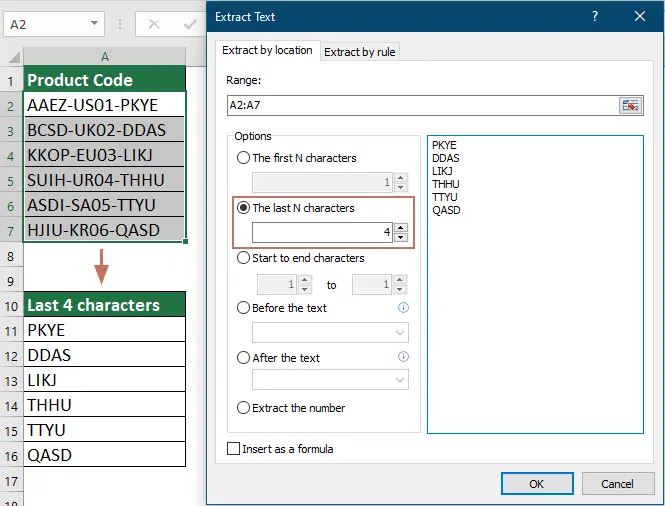This screenshot has width=665, height=506.
Task: Click worksheet cell PKYE in row 11
Action: (105, 330)
